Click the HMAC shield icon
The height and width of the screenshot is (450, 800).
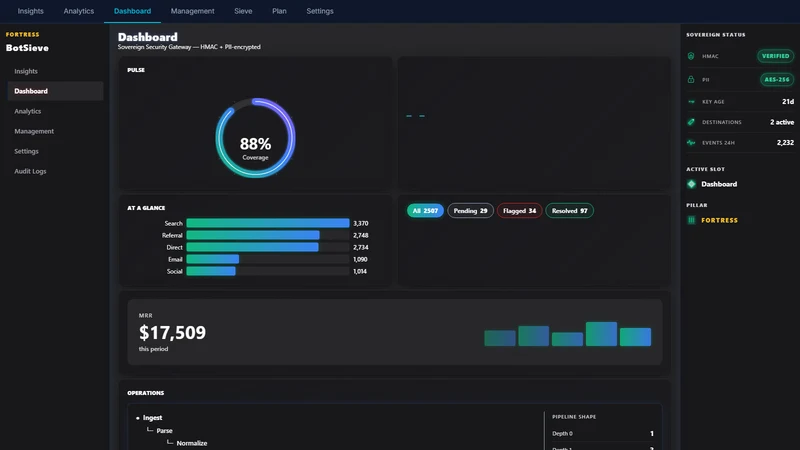(x=691, y=56)
